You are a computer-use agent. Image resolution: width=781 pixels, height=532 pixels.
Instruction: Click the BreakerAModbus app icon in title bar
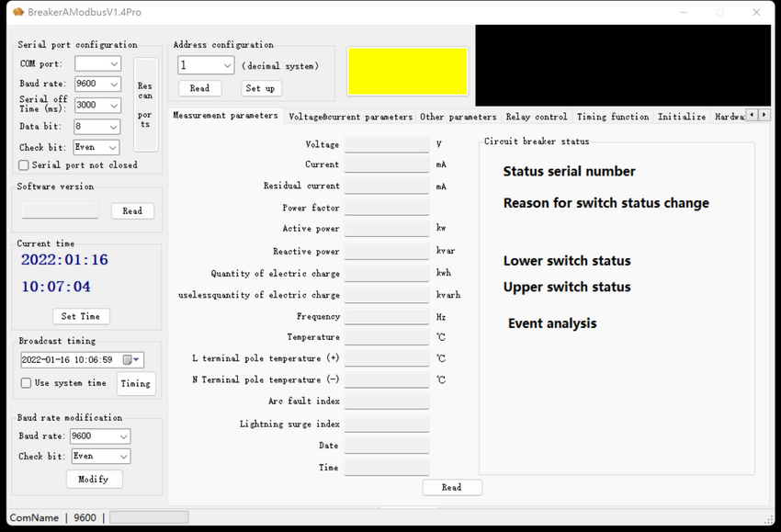click(x=17, y=12)
